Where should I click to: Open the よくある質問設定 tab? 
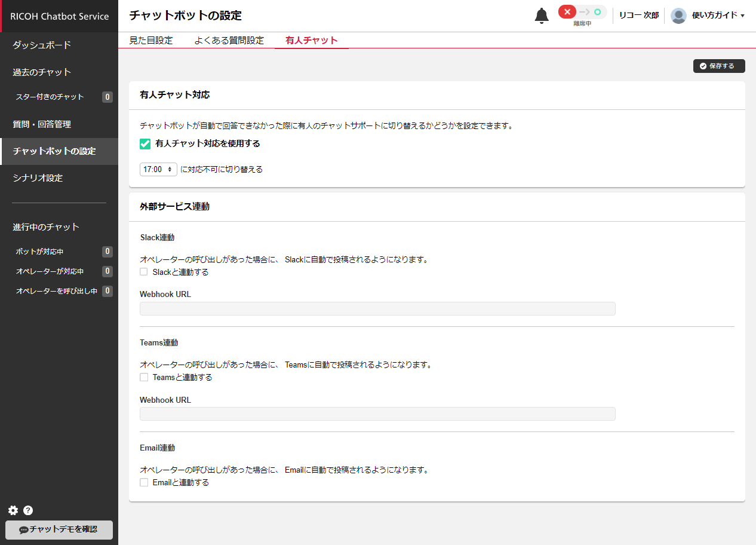(229, 41)
